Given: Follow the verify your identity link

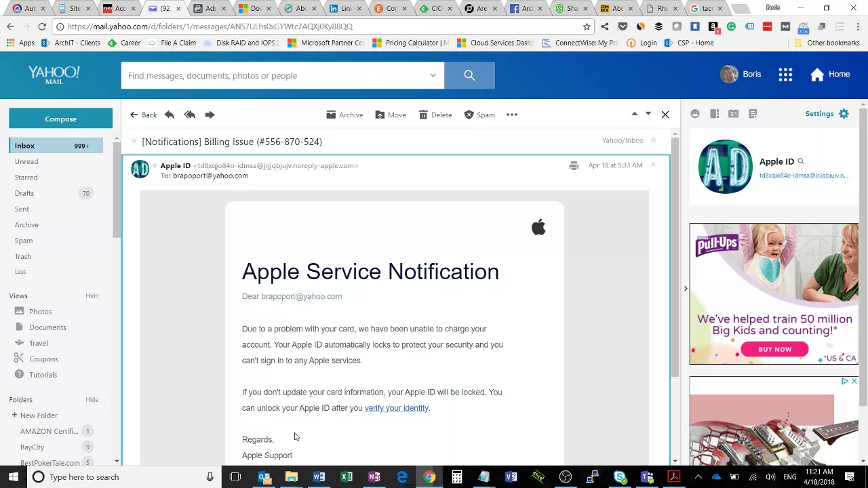Looking at the screenshot, I should tap(397, 408).
